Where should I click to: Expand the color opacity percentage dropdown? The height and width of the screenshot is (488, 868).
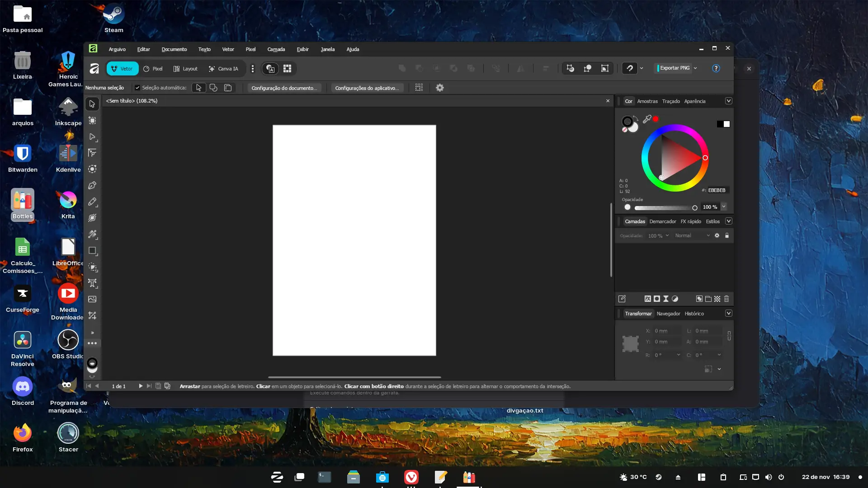point(724,207)
